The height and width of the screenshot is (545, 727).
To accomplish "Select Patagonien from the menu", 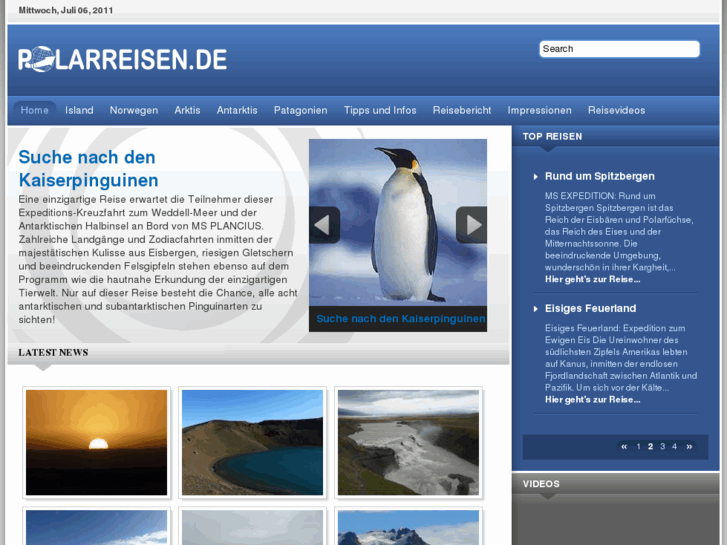I will click(x=300, y=110).
